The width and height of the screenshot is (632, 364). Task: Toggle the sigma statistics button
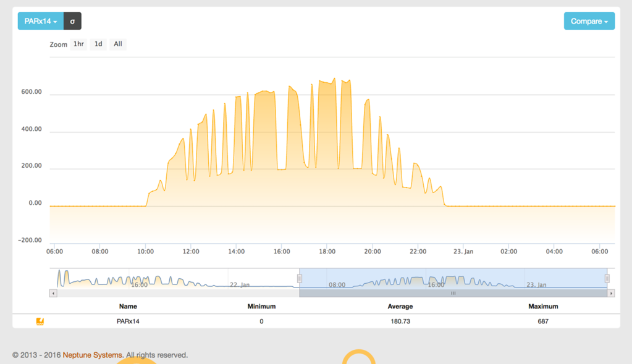pos(72,21)
